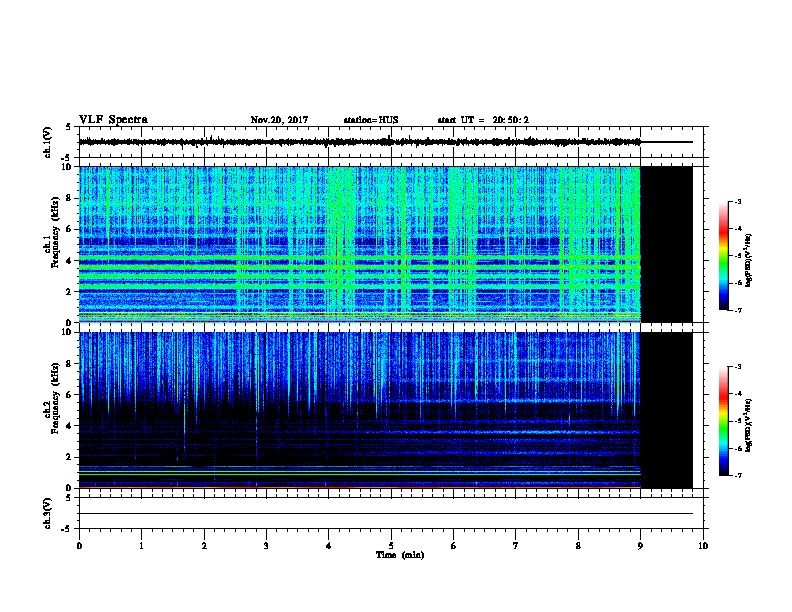Click the "8" kHz tick on ch.2 spectrogram axis
Viewport: 792px width, 612px height.
pos(70,364)
